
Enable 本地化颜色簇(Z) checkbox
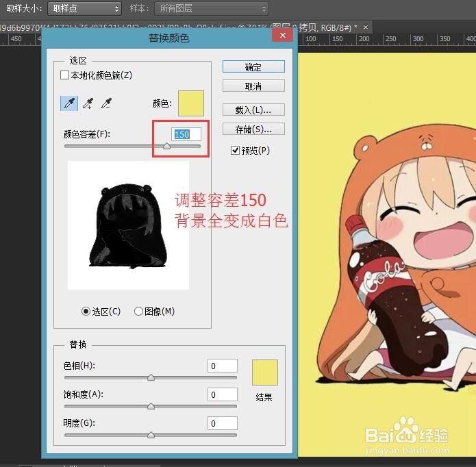pyautogui.click(x=64, y=75)
